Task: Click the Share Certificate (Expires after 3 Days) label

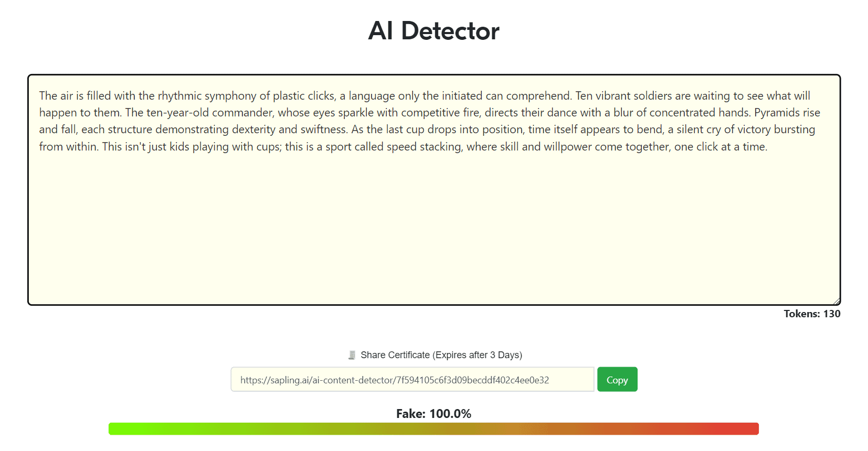Action: tap(441, 355)
